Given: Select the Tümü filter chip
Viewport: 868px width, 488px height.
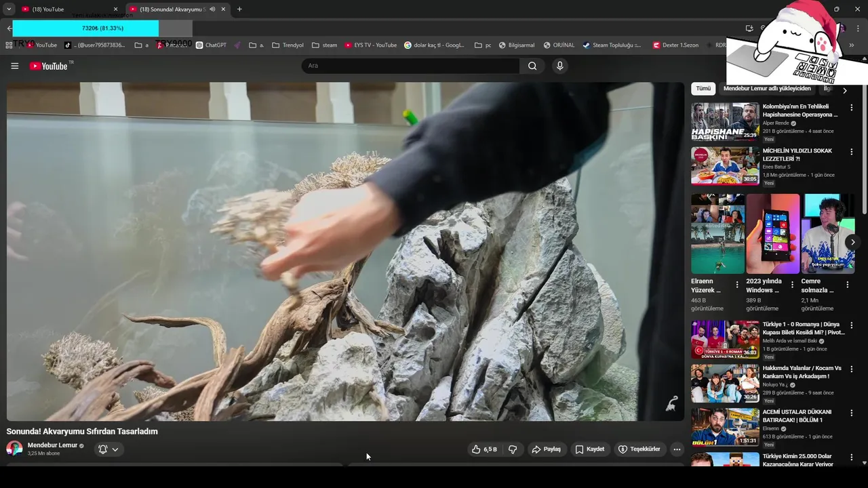Looking at the screenshot, I should tap(703, 89).
